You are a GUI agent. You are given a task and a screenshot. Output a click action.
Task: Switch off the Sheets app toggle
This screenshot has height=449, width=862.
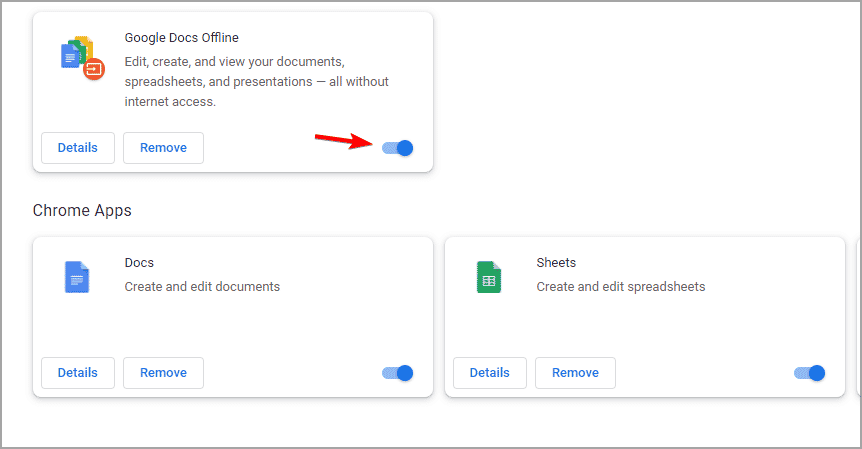tap(809, 373)
